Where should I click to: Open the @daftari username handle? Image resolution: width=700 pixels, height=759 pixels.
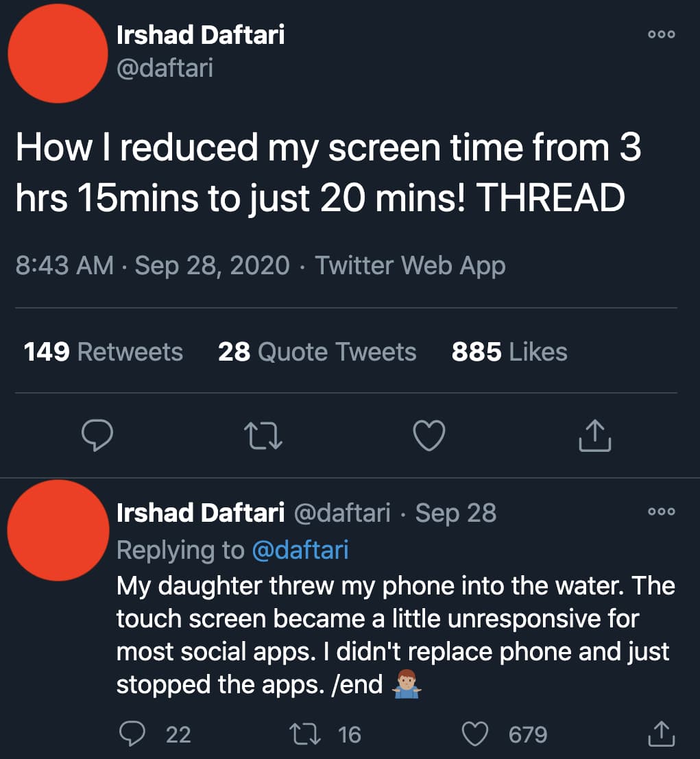[167, 68]
